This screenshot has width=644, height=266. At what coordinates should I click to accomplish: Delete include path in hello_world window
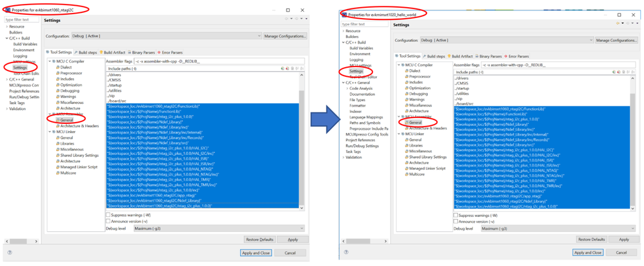click(619, 72)
